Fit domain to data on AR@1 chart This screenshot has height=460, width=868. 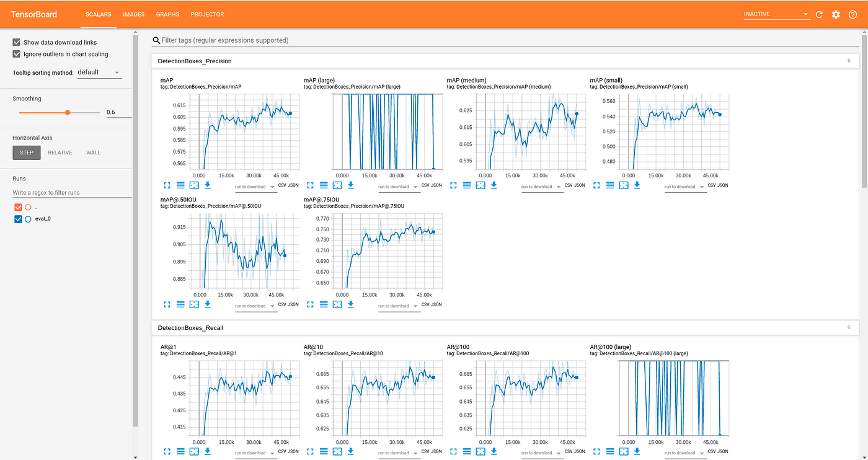(x=194, y=451)
